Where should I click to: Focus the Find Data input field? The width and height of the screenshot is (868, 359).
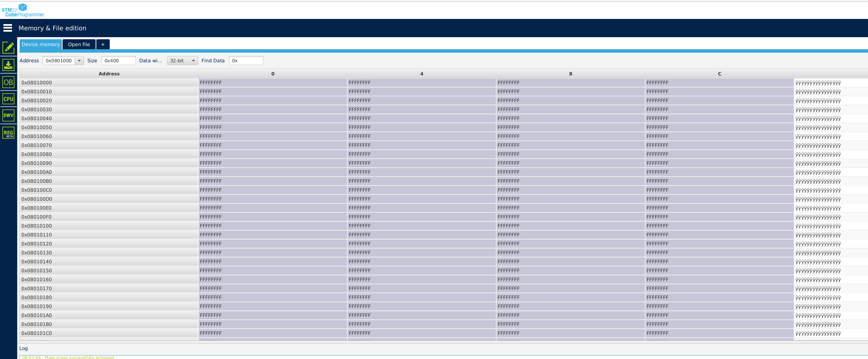pos(246,61)
